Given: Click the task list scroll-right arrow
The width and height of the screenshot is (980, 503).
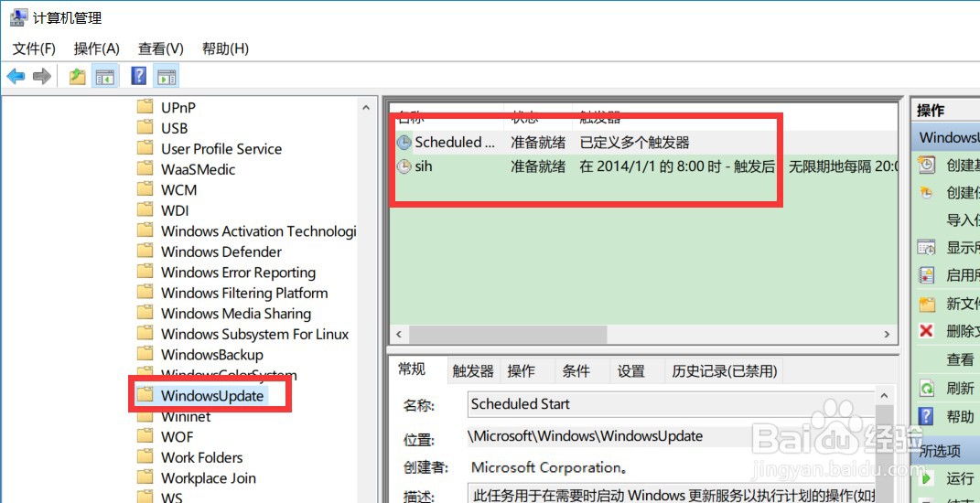Looking at the screenshot, I should [x=887, y=335].
